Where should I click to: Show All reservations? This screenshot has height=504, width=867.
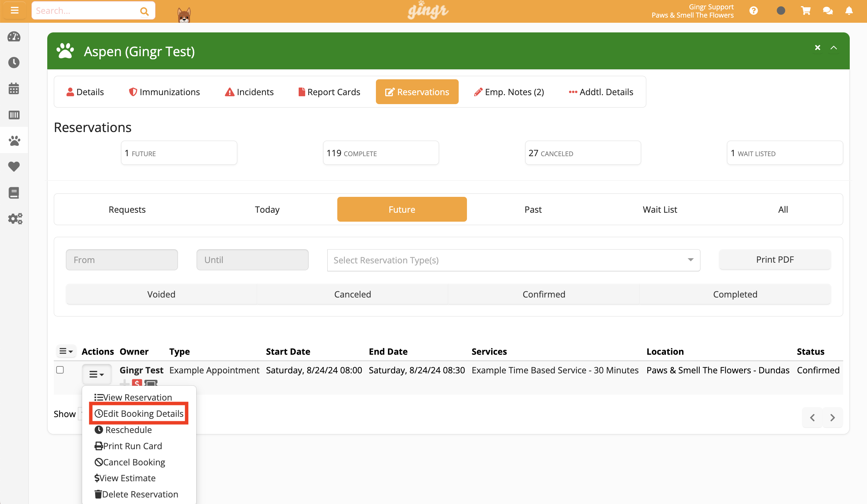(x=783, y=209)
